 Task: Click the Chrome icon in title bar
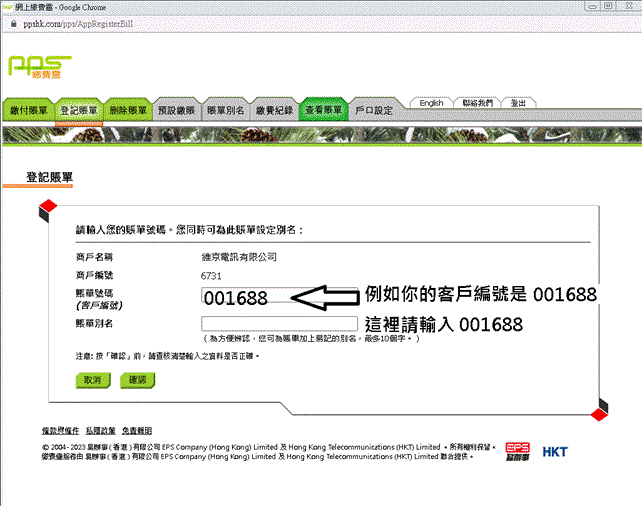tap(9, 6)
